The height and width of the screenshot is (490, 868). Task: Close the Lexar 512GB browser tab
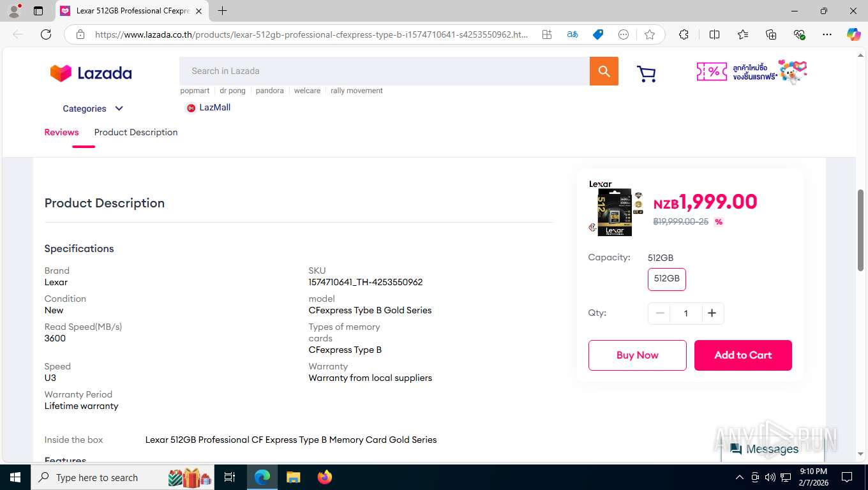[199, 11]
